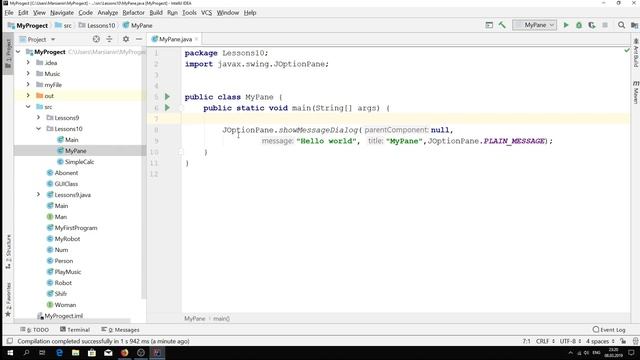Toggle tool window bars icon in status bar corner

click(x=10, y=341)
